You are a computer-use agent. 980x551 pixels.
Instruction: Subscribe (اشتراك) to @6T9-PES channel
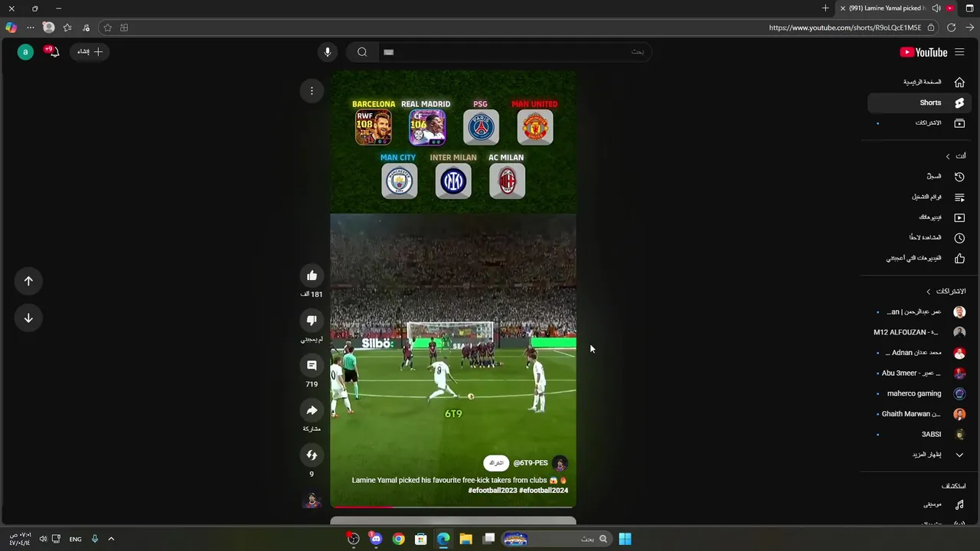pyautogui.click(x=496, y=463)
